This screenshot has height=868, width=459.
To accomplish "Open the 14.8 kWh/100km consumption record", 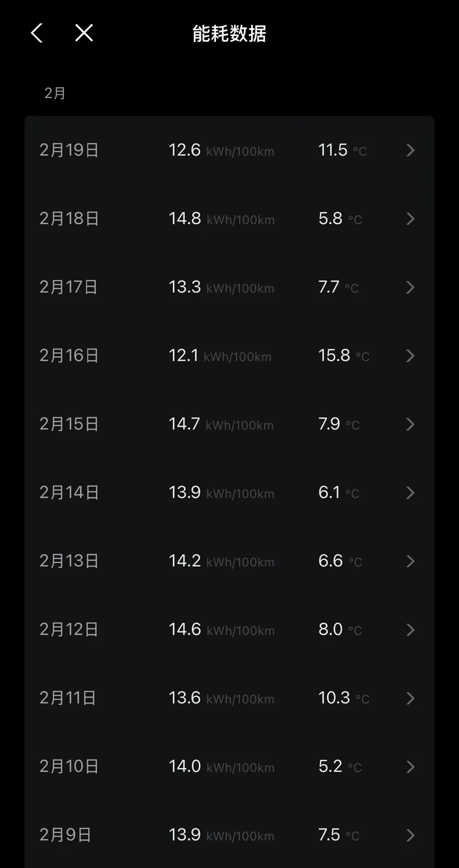I will pos(221,219).
